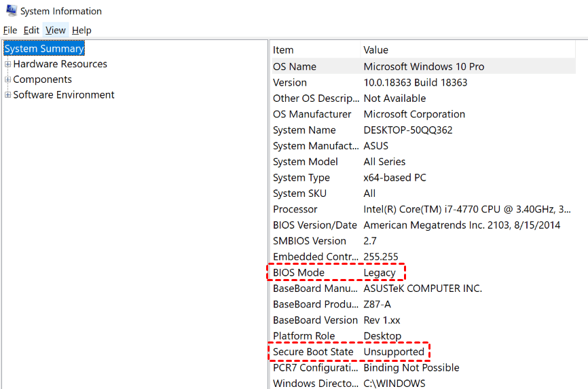
Task: Click the x64-based PC value
Action: pos(394,177)
